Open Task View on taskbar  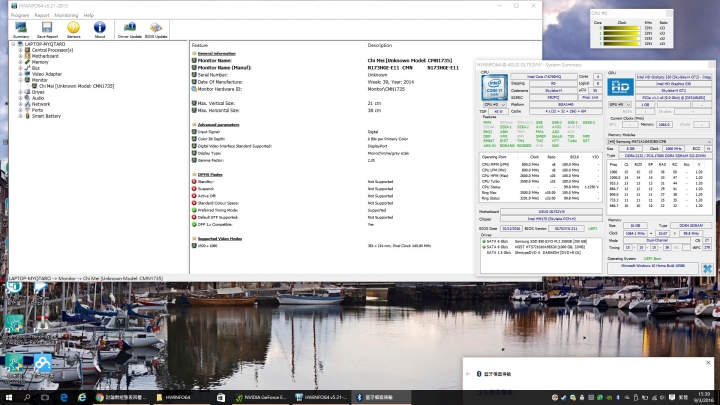[45, 397]
